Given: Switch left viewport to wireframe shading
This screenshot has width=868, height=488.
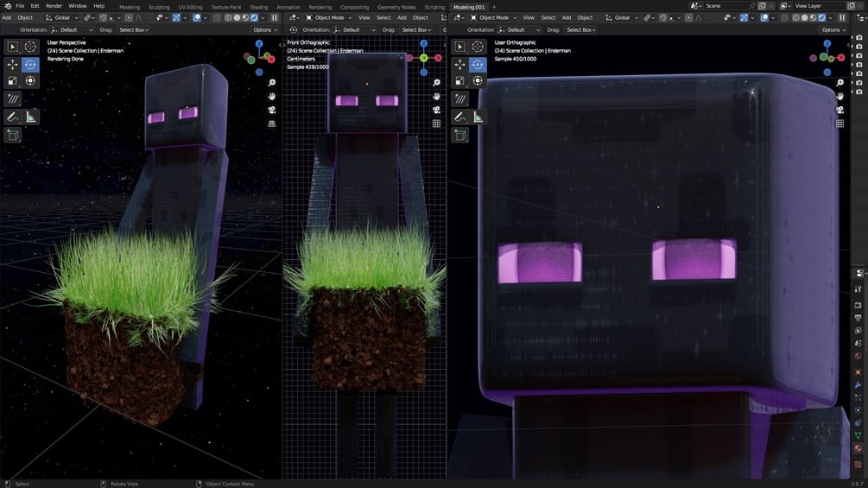Looking at the screenshot, I should click(x=228, y=17).
